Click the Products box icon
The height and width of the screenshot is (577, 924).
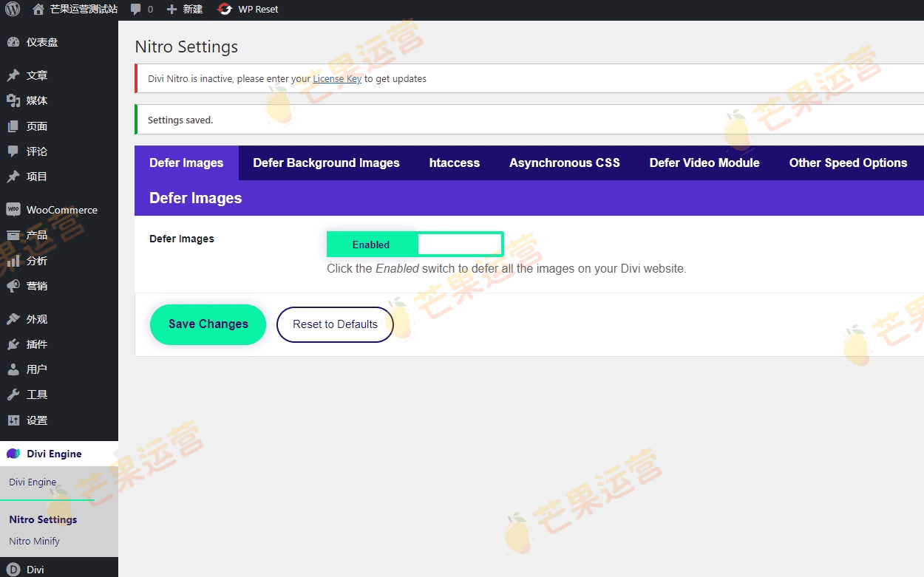click(13, 235)
